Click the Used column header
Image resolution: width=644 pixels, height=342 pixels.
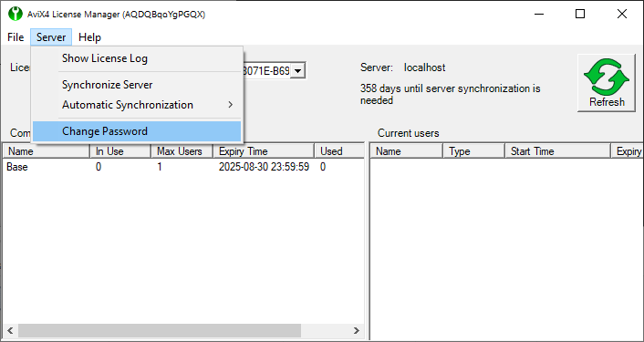tap(339, 151)
